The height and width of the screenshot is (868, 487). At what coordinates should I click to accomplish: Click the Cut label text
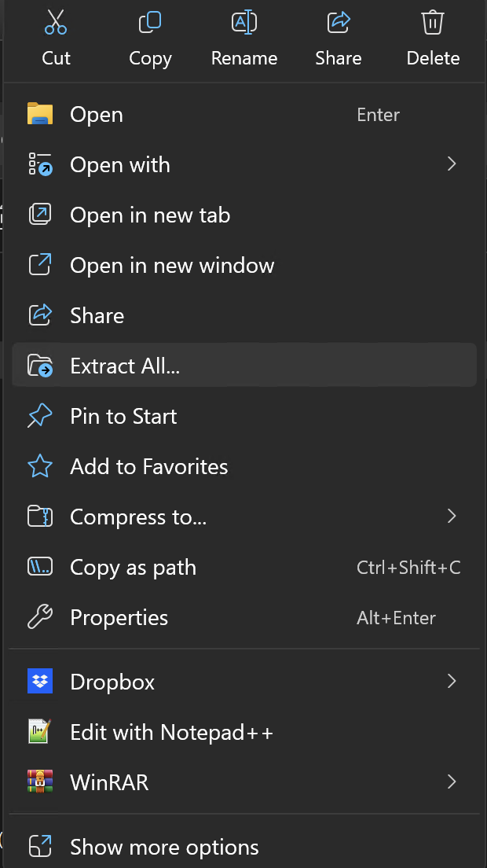tap(56, 58)
